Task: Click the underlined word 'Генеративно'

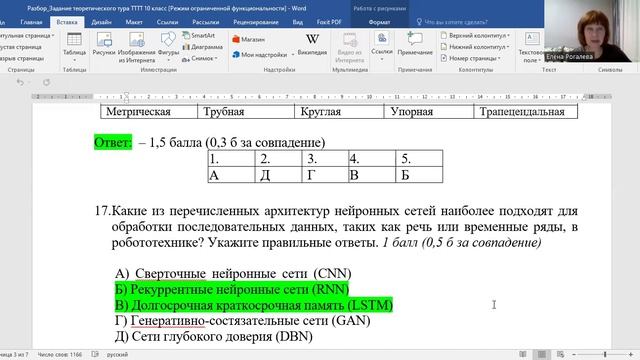Action: (x=168, y=321)
